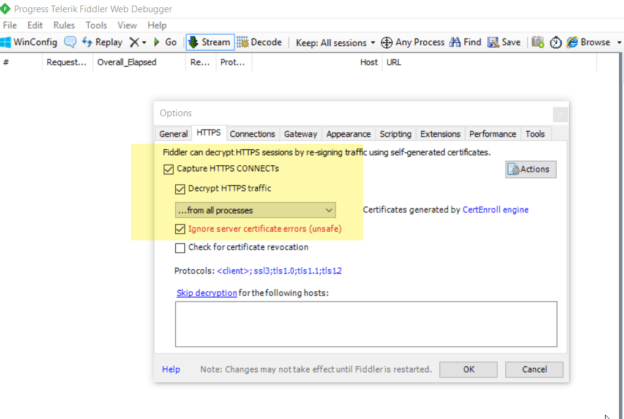This screenshot has width=624, height=419.
Task: Click the Go resume button
Action: click(x=165, y=42)
